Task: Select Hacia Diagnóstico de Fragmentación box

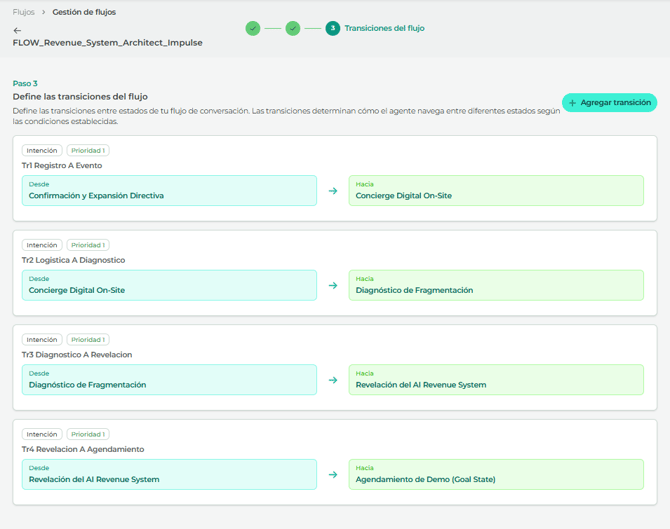Action: (x=496, y=285)
